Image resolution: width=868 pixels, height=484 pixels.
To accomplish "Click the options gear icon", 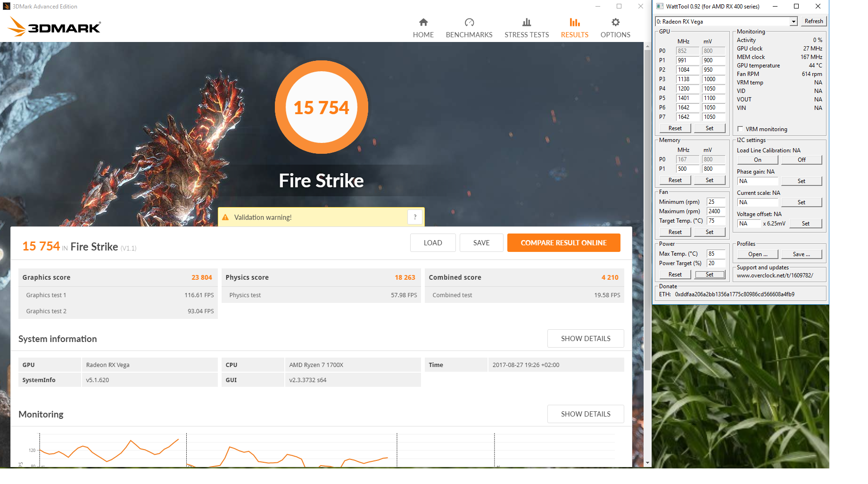I will pyautogui.click(x=615, y=22).
